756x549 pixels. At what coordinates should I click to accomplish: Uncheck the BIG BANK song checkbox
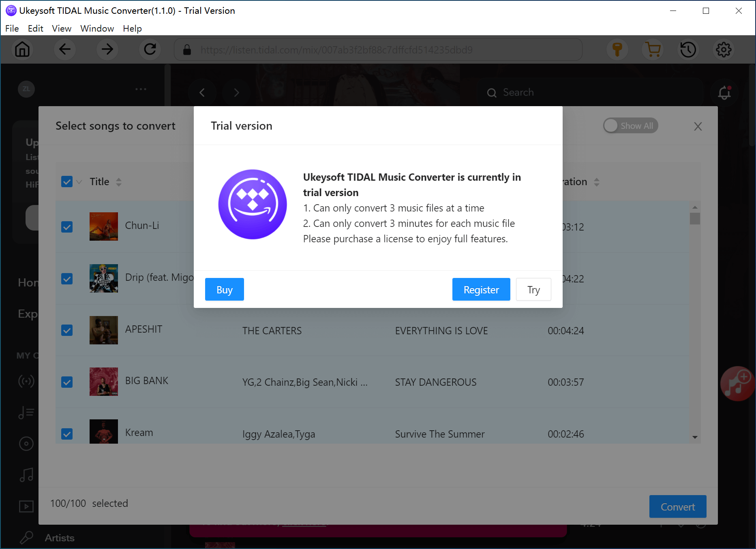(67, 382)
